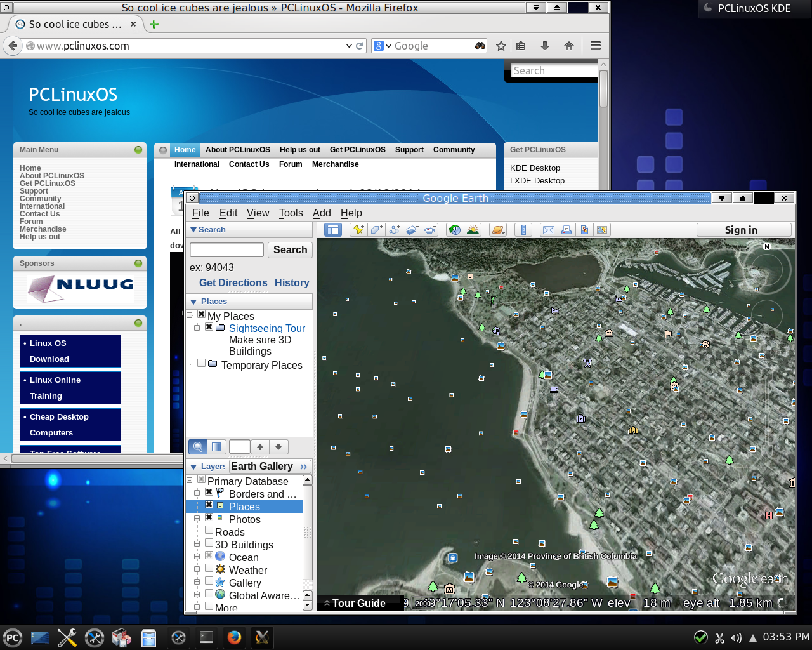Image resolution: width=812 pixels, height=650 pixels.
Task: Collapse the Places panel triangle
Action: coord(194,302)
